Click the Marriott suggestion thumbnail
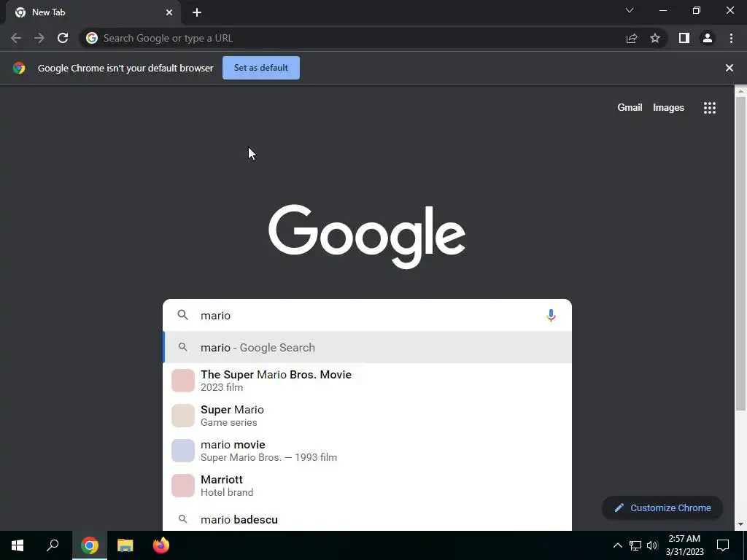Viewport: 747px width, 560px height. tap(183, 485)
